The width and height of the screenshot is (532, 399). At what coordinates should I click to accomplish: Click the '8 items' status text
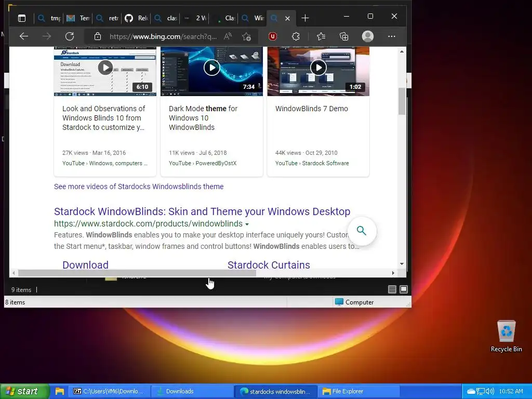tap(15, 302)
